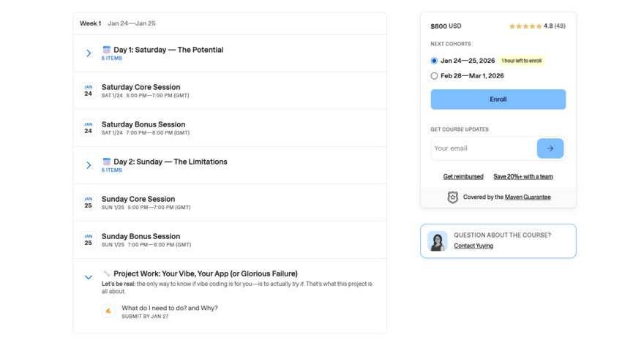Click the Maven Guarantee link

528,197
